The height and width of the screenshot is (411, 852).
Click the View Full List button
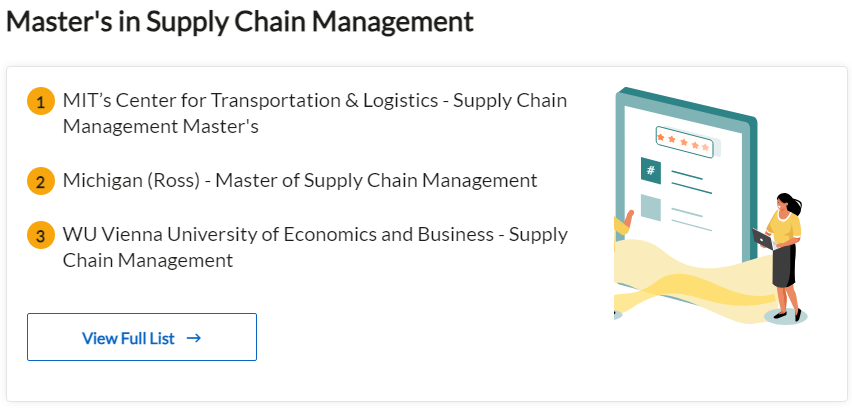pyautogui.click(x=142, y=337)
